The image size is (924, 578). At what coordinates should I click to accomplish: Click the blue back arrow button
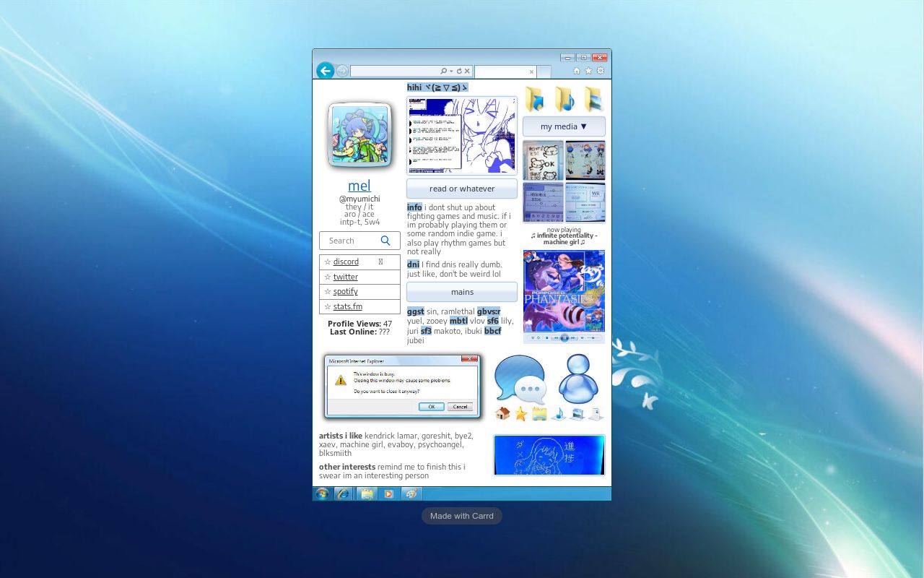click(x=325, y=70)
